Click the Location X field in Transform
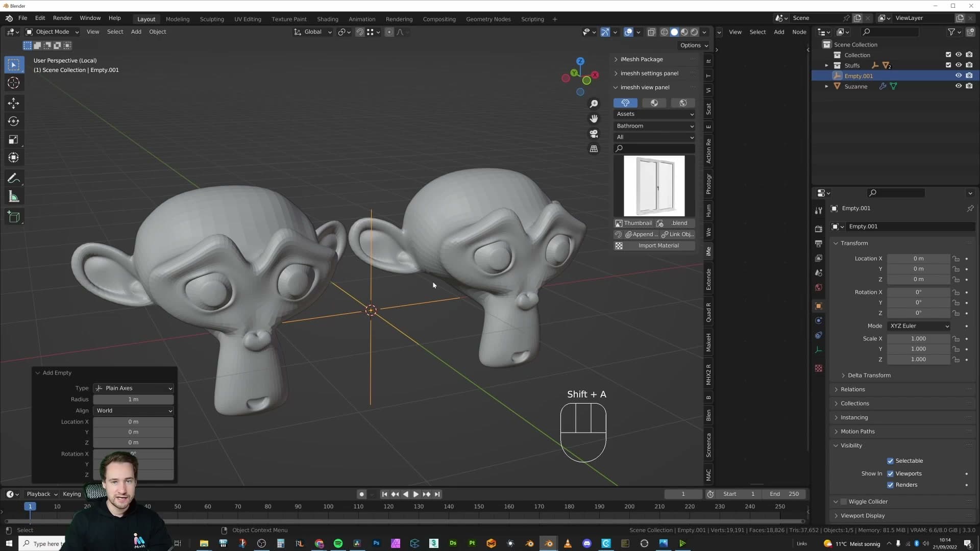The image size is (980, 551). (919, 259)
